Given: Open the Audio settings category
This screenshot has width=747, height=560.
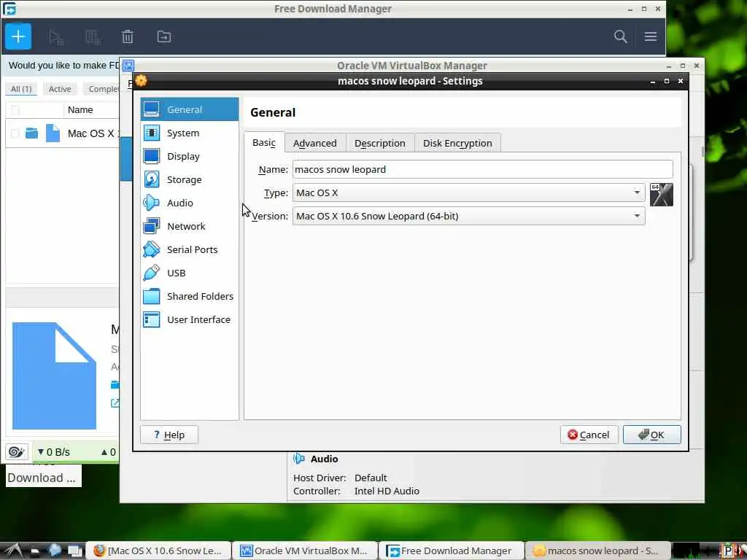Looking at the screenshot, I should [x=189, y=203].
